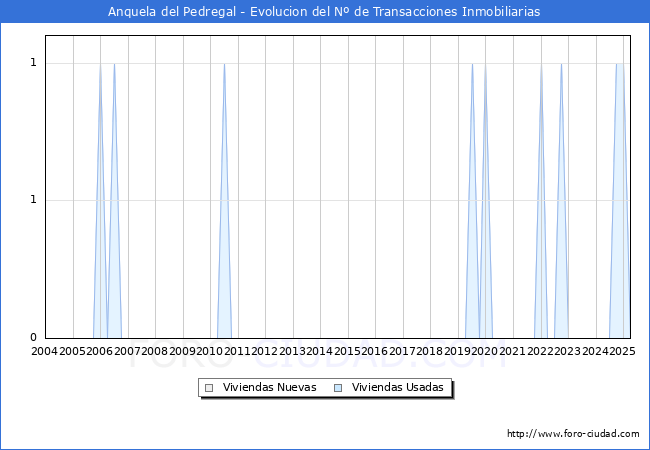This screenshot has height=450, width=650.
Task: Click the 2014 x-axis label
Action: [320, 351]
